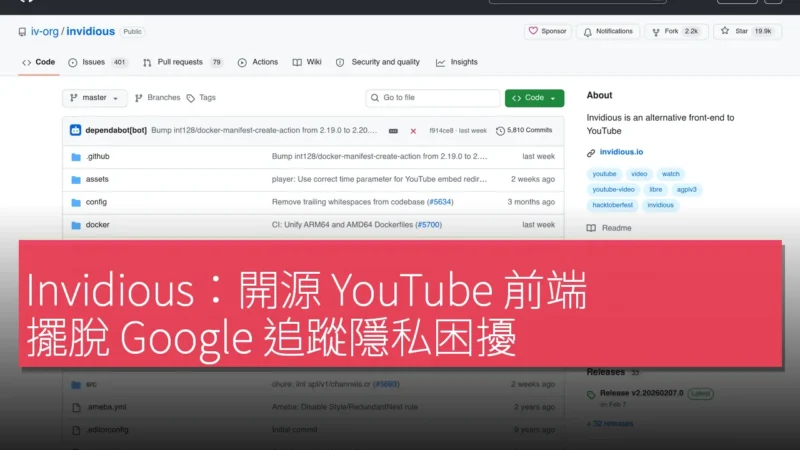
Task: Open the Issues tab
Action: click(97, 62)
